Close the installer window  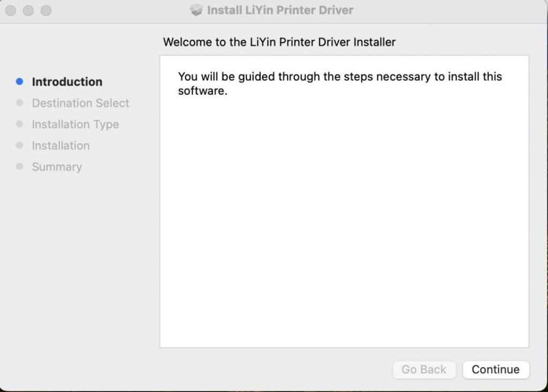click(11, 11)
